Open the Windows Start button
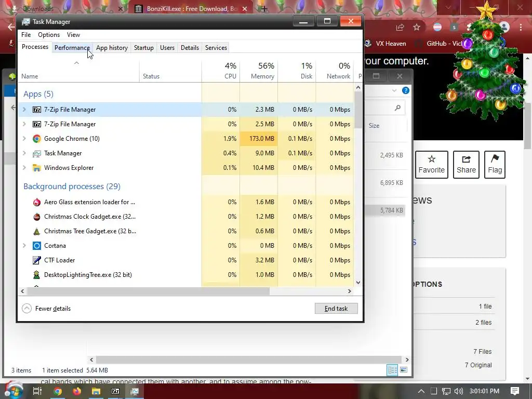The image size is (532, 399). click(14, 391)
